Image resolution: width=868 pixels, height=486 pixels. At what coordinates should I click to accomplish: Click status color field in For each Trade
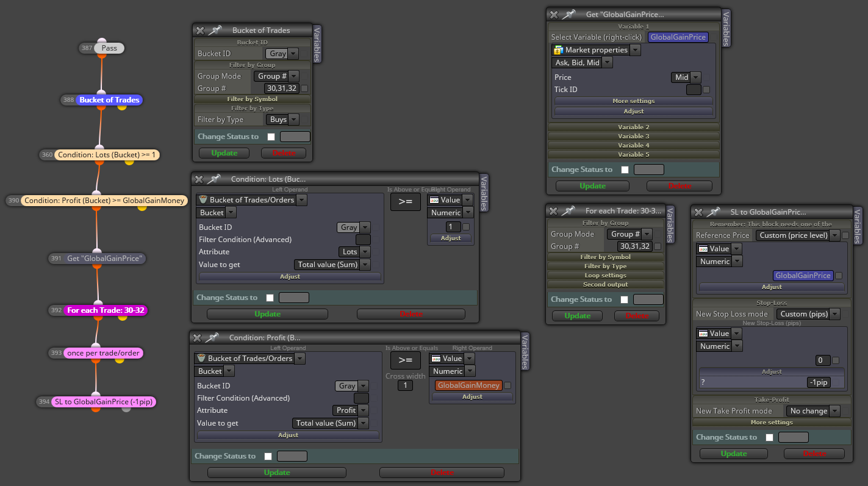pyautogui.click(x=648, y=300)
